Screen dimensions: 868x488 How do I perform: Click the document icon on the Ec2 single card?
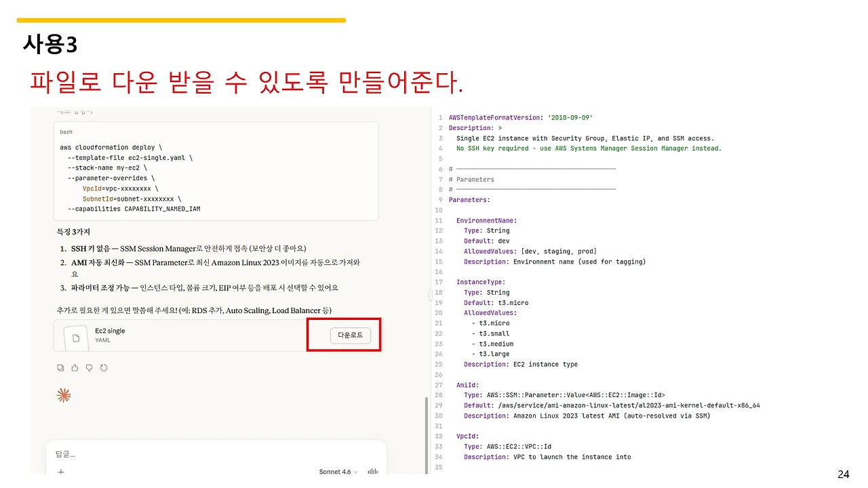[x=76, y=338]
